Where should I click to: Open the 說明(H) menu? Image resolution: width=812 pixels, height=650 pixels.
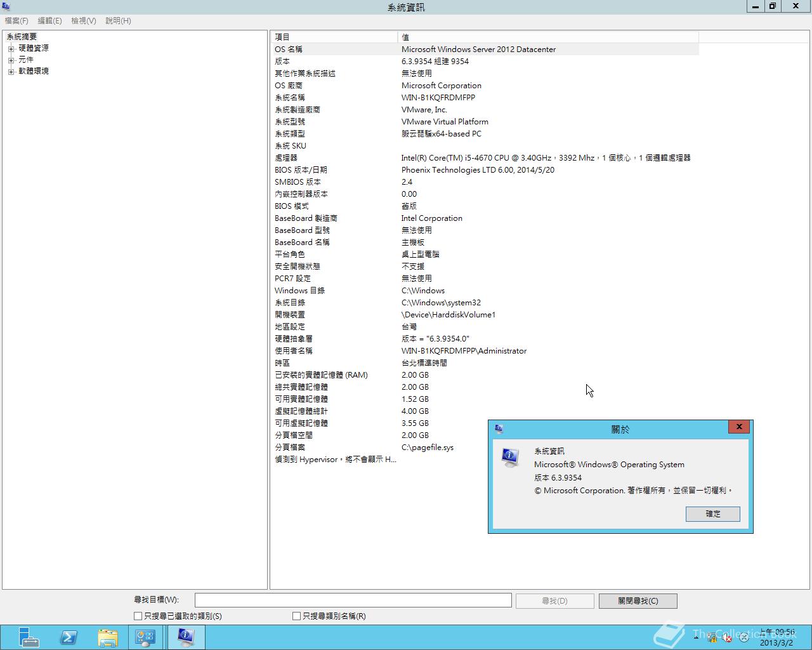(118, 21)
